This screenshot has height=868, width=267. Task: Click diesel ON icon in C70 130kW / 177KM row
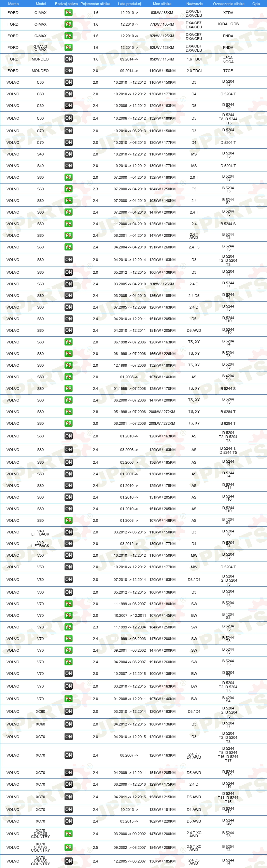click(69, 143)
